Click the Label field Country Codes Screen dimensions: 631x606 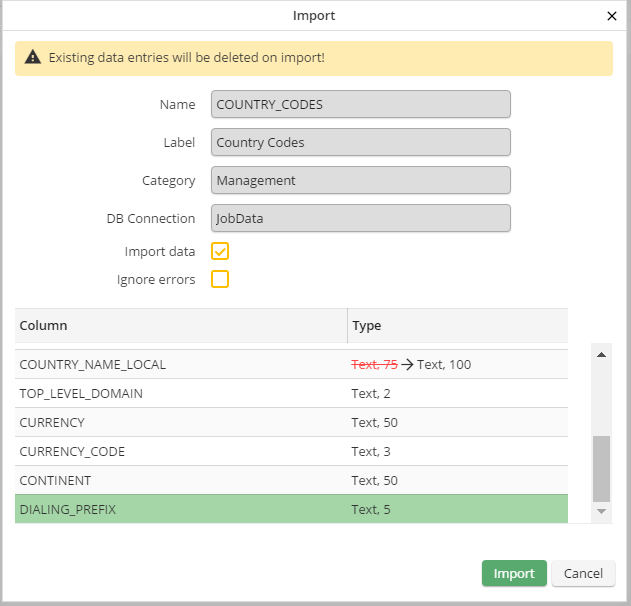coord(361,142)
